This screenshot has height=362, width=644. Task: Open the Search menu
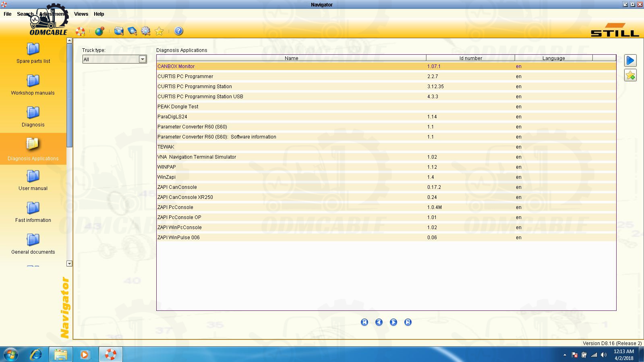25,14
